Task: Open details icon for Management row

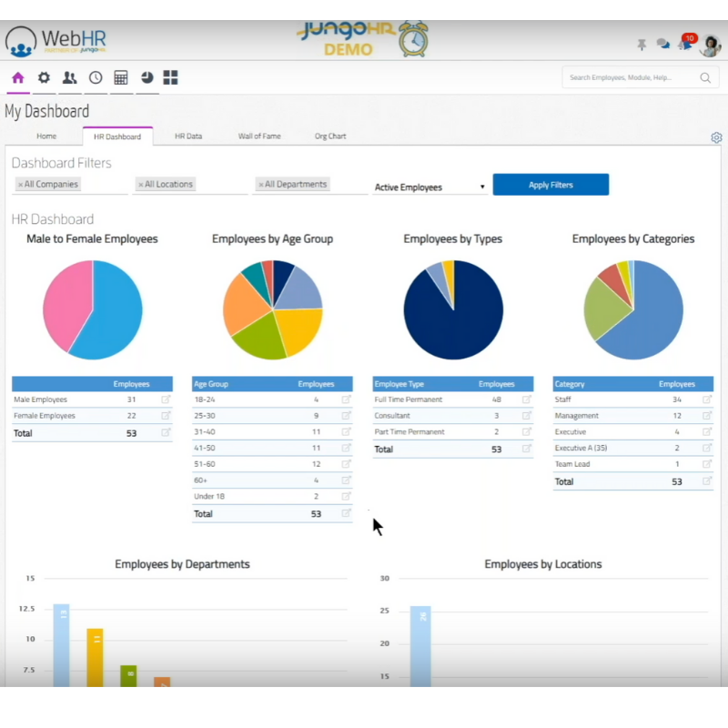Action: pos(707,416)
